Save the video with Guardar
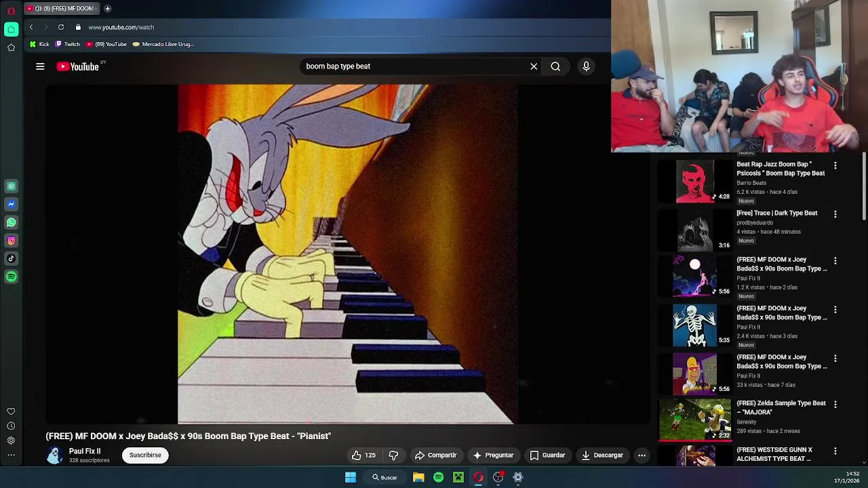Viewport: 868px width, 488px height. [x=547, y=455]
